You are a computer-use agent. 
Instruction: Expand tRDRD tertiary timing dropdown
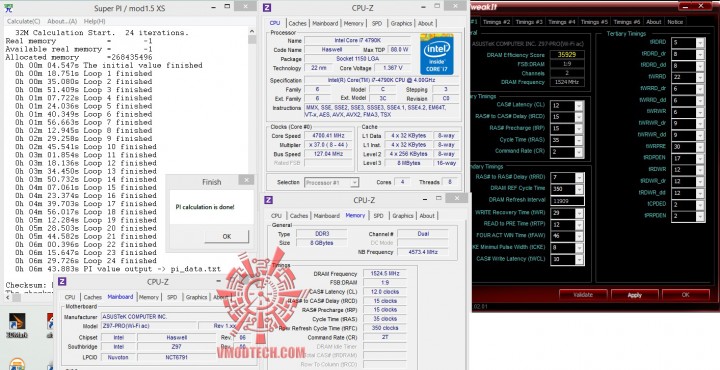(x=700, y=43)
